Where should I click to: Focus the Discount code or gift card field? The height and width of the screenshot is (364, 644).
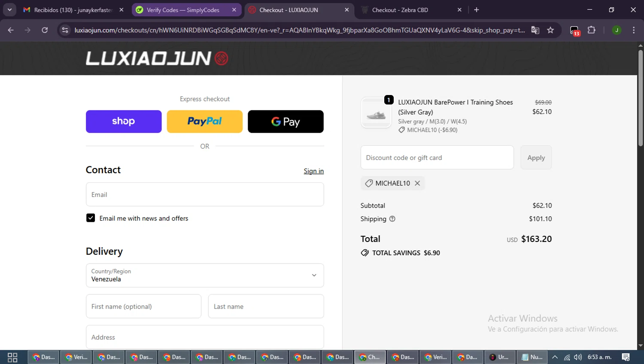click(437, 157)
